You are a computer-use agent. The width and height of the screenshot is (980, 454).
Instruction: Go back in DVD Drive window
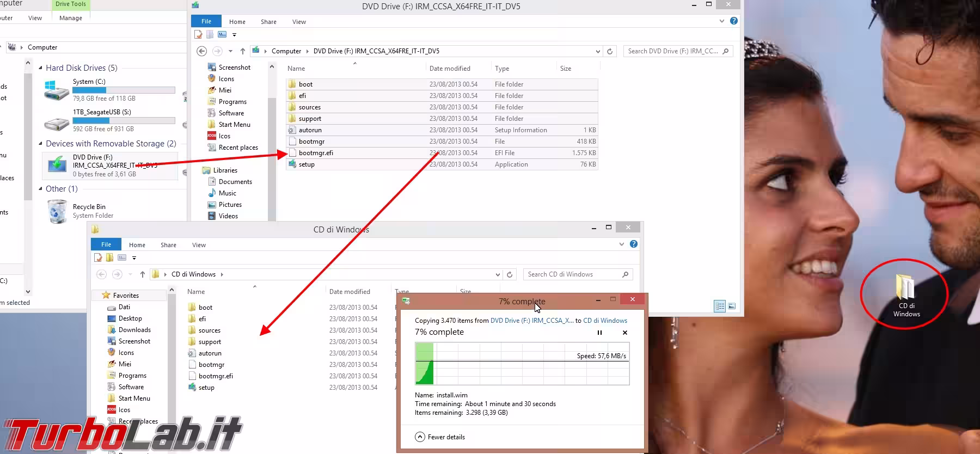point(201,51)
